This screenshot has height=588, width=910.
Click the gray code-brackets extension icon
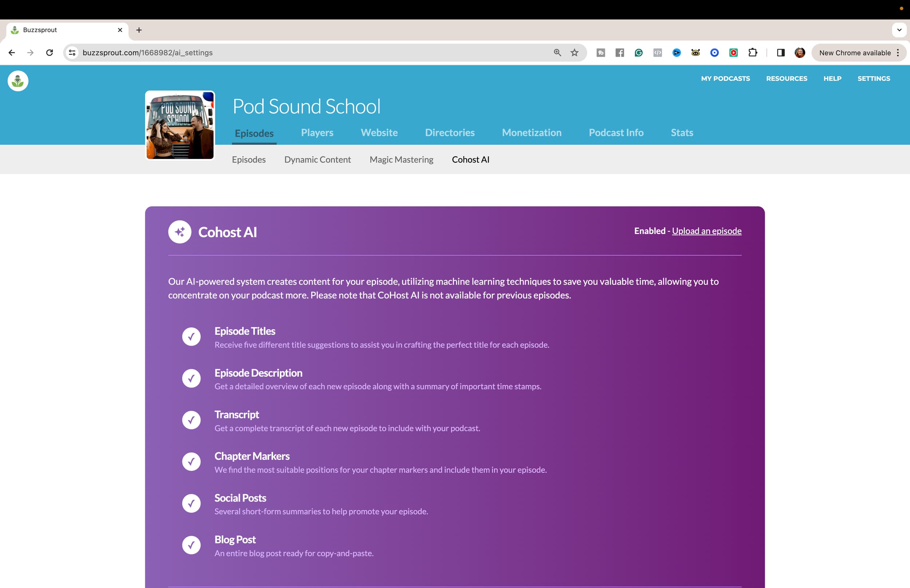coord(658,53)
